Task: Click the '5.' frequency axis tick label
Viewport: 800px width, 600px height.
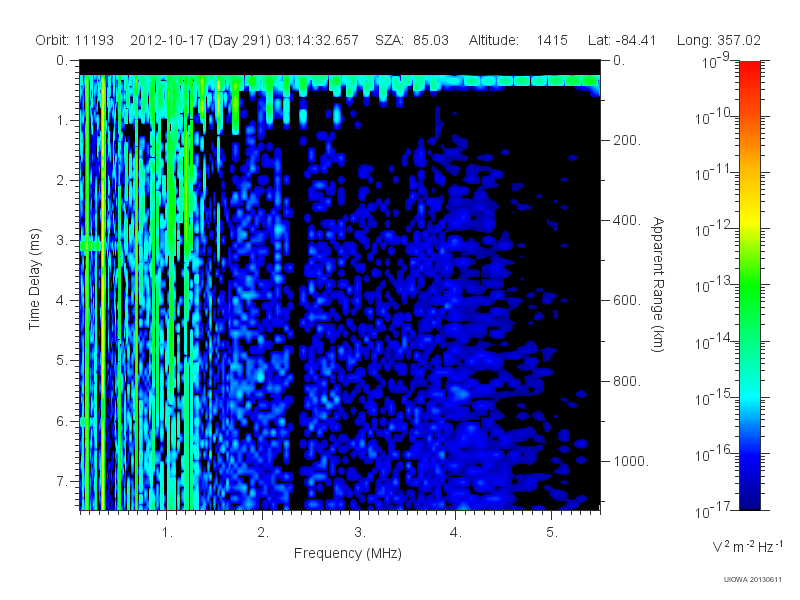Action: tap(552, 533)
